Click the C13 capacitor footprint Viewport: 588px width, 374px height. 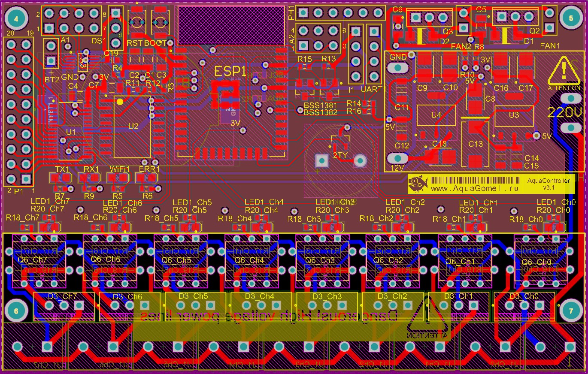pos(475,144)
